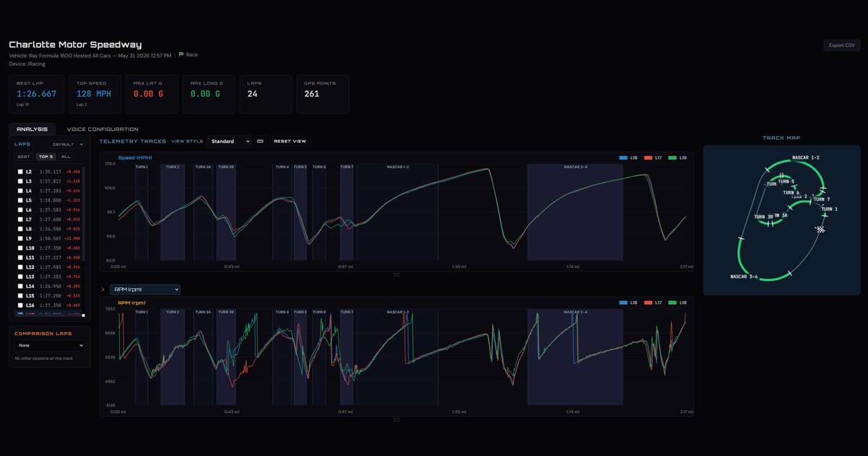Check the L2 lap checkbox

tap(20, 172)
